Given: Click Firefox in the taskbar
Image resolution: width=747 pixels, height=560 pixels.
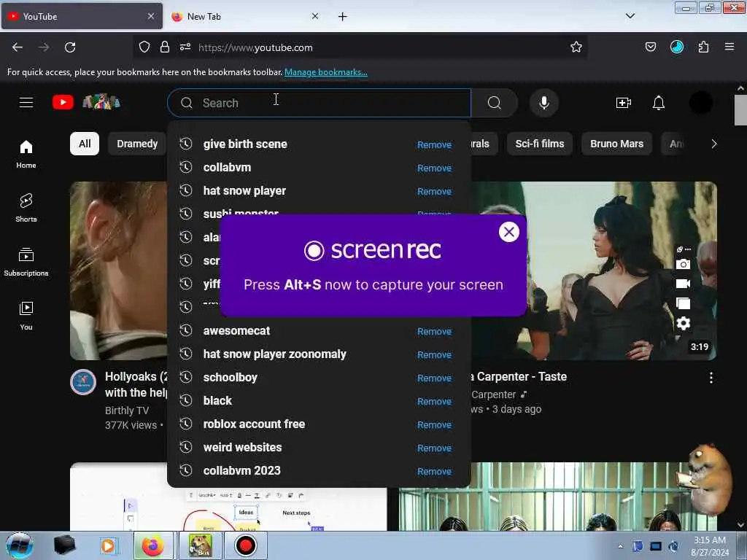Looking at the screenshot, I should pos(153,545).
